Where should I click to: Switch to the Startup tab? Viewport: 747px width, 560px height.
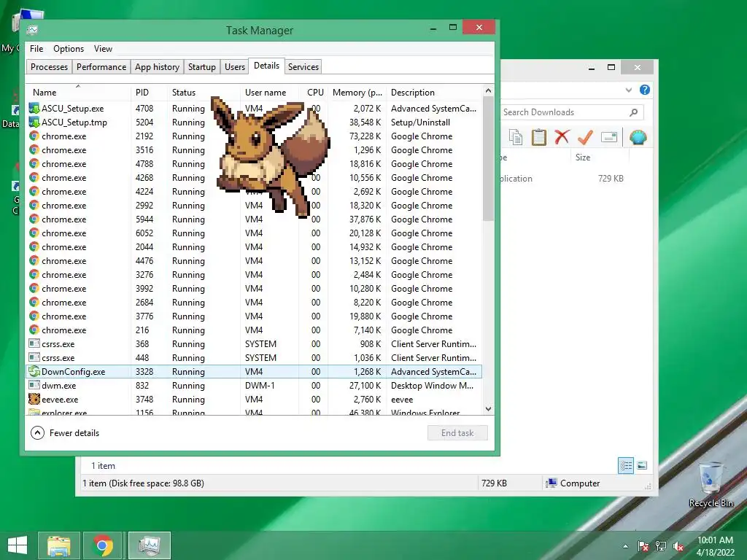[202, 66]
